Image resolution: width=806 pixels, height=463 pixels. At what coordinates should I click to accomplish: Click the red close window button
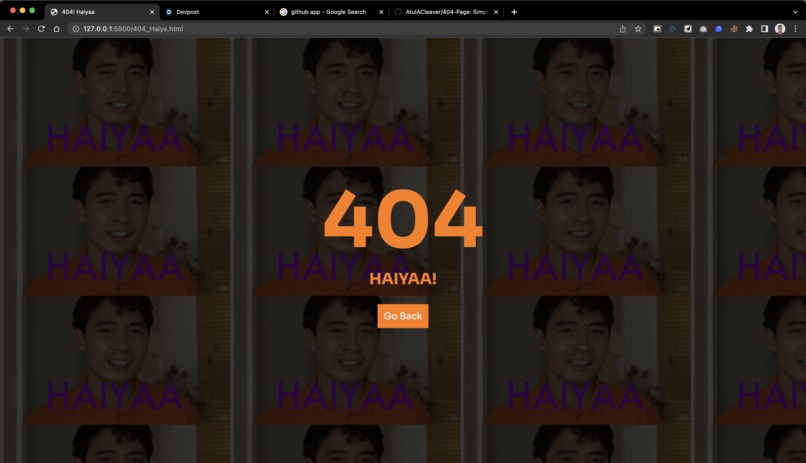click(x=13, y=10)
